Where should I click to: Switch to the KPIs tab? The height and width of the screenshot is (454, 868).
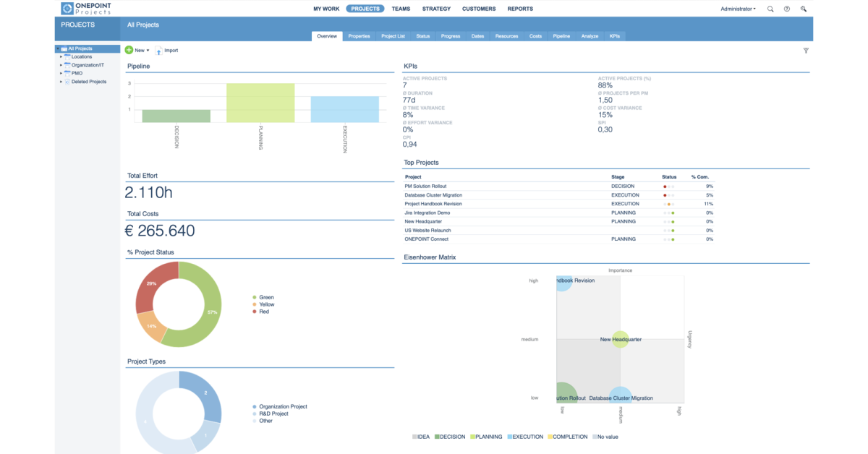tap(614, 36)
